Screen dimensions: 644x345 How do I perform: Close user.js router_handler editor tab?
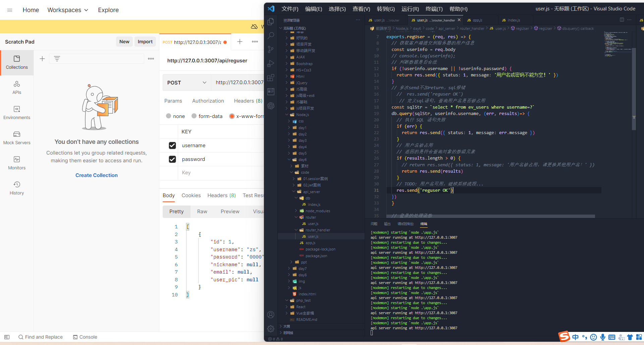point(459,20)
